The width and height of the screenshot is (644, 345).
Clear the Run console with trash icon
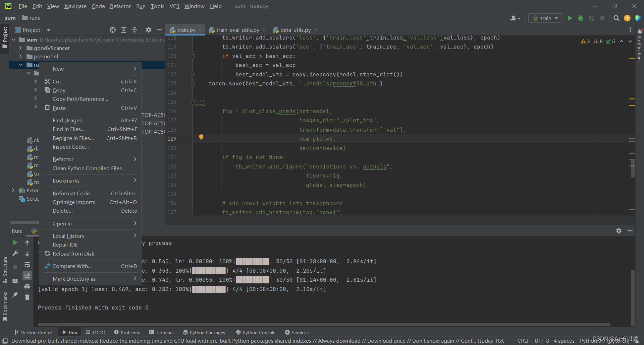[27, 297]
